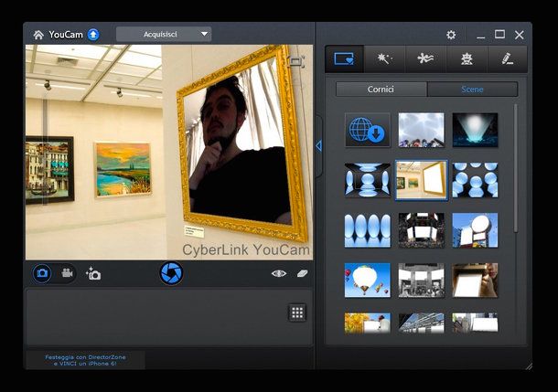Image resolution: width=558 pixels, height=392 pixels.
Task: Click the scenes list vertical scrollbar
Action: click(x=516, y=169)
